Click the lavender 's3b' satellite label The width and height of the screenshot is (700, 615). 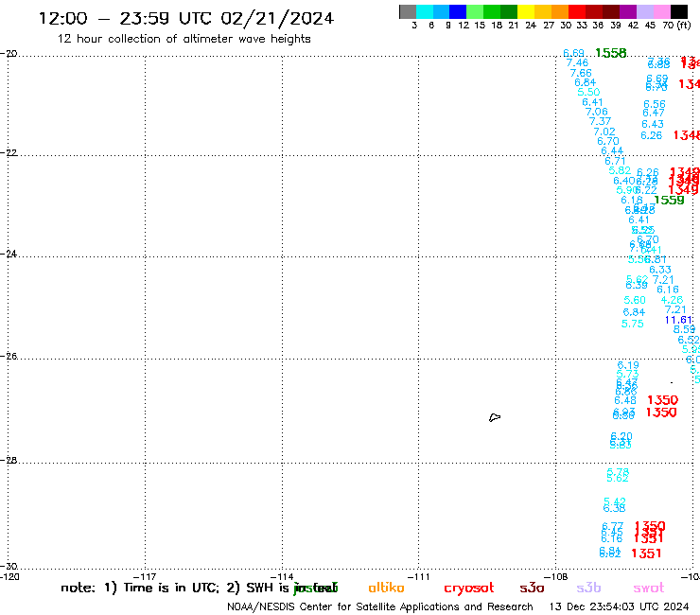point(588,588)
